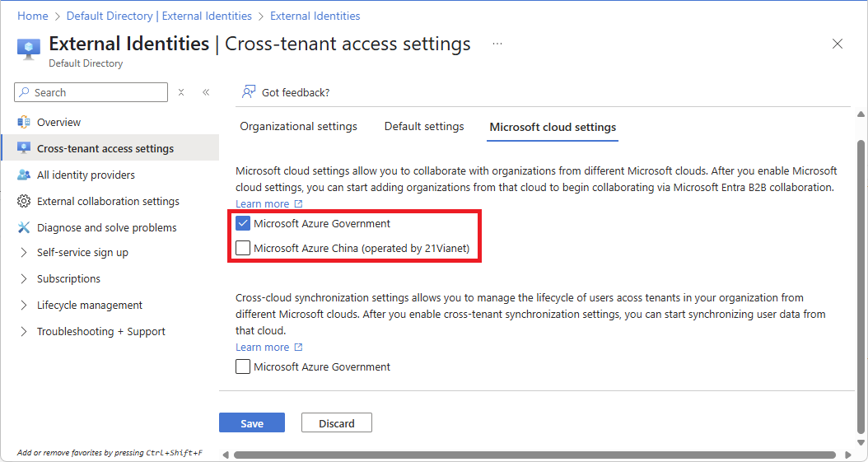Open the ellipsis more options menu
The height and width of the screenshot is (462, 868).
tap(497, 44)
